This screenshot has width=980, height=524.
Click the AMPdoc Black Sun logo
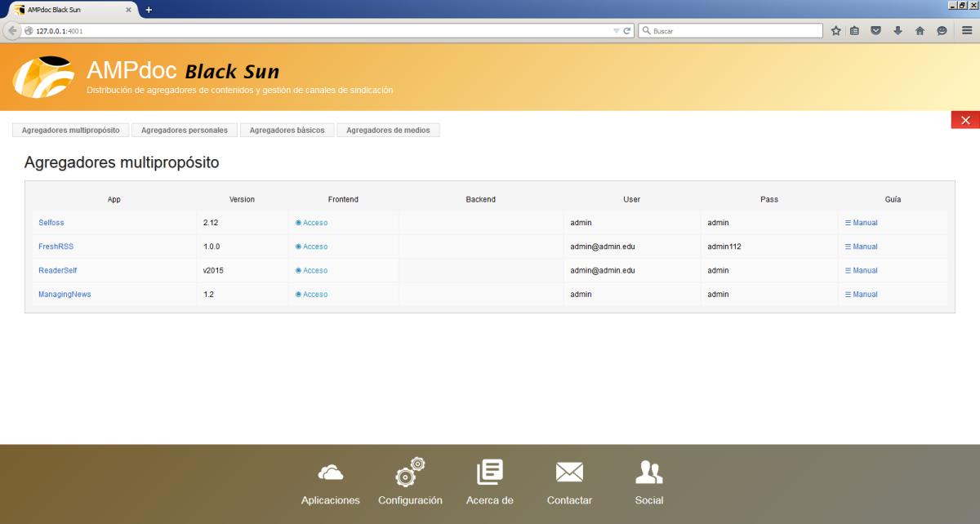pyautogui.click(x=43, y=77)
